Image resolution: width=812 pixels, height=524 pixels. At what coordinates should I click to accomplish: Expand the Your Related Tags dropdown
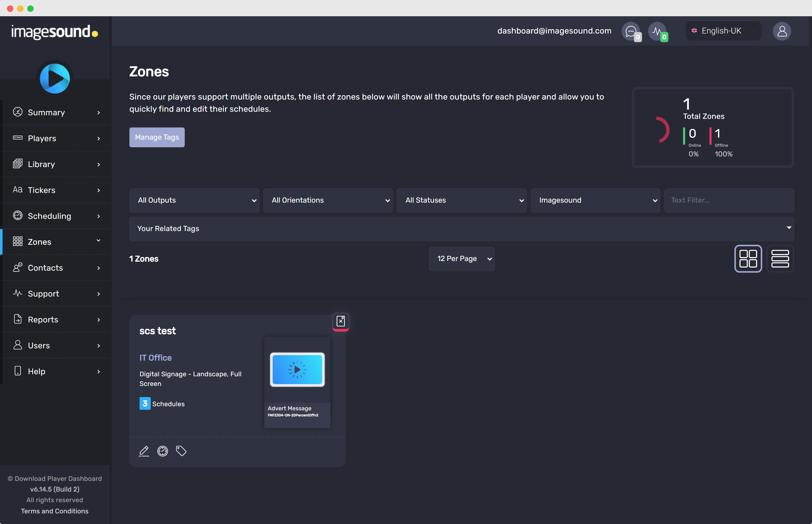tap(461, 229)
